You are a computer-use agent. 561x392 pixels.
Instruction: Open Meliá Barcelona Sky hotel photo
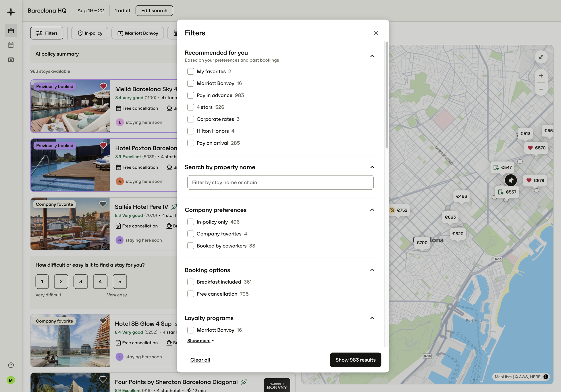pyautogui.click(x=70, y=106)
